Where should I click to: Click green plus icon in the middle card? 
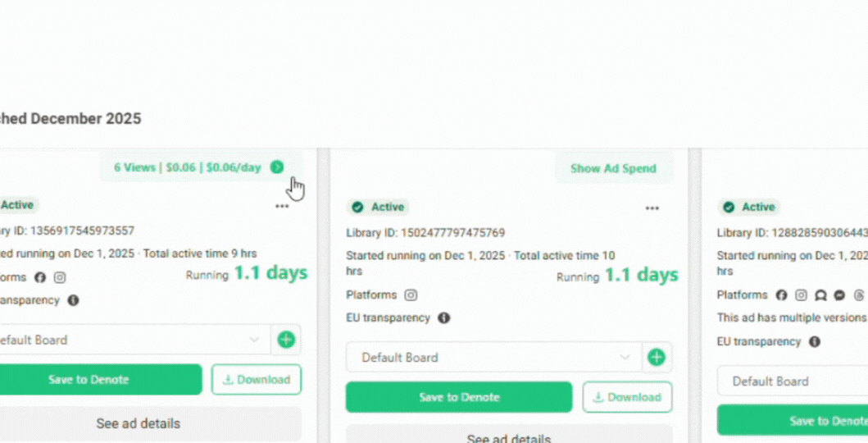[x=656, y=358]
